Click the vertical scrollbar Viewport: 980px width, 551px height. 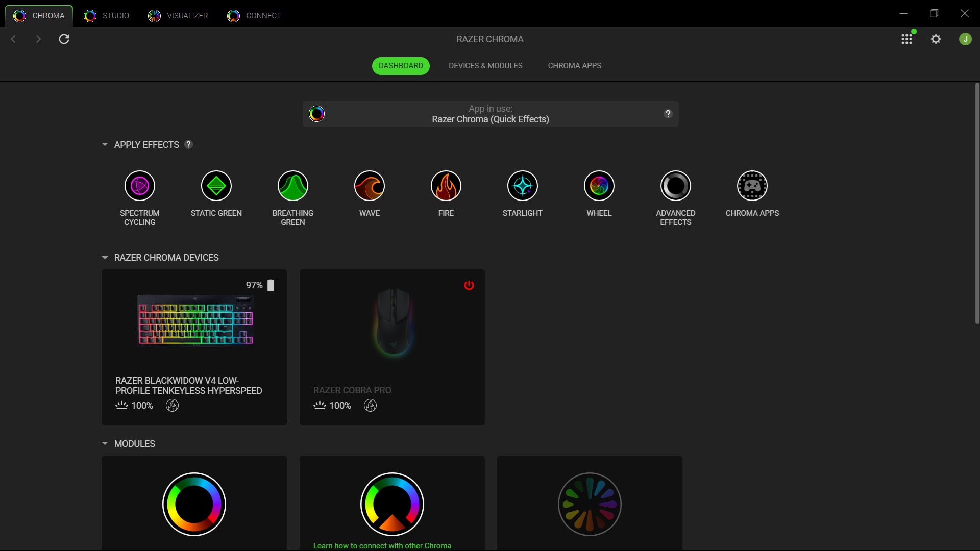[x=977, y=204]
